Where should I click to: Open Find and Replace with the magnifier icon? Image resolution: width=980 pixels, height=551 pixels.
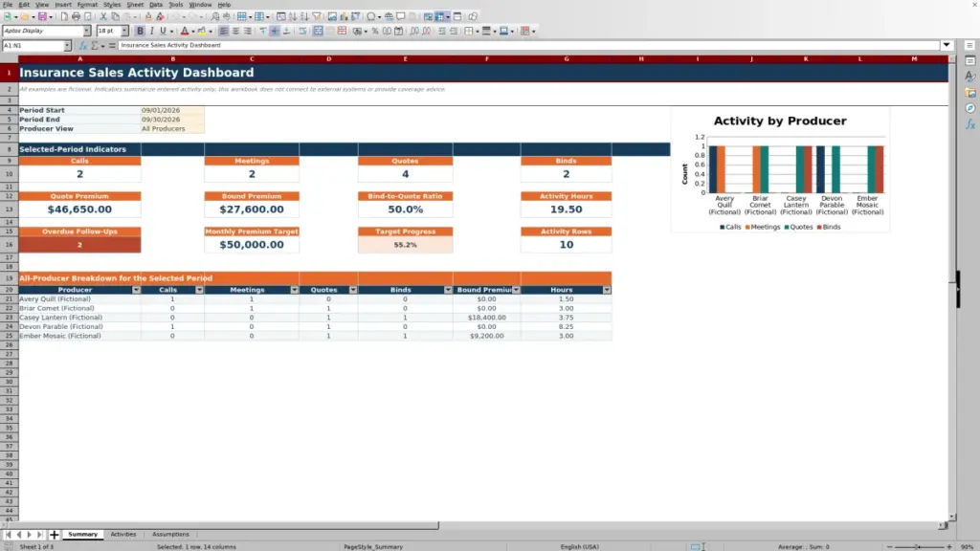pyautogui.click(x=215, y=17)
